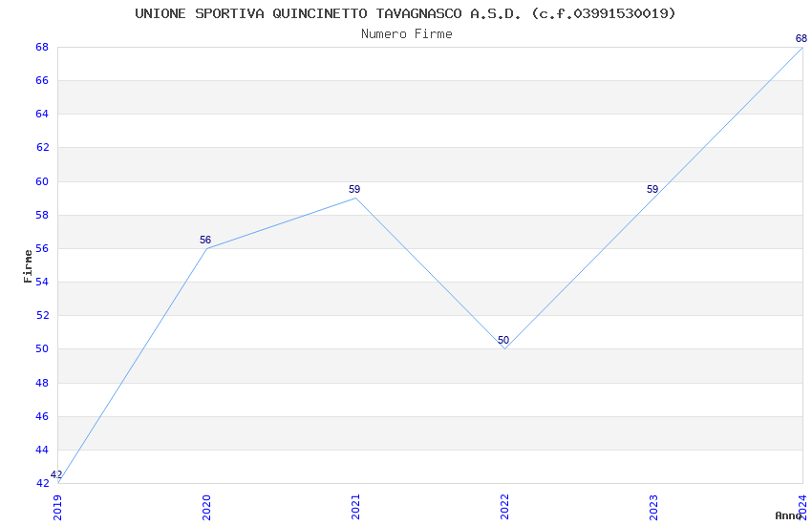Image resolution: width=812 pixels, height=525 pixels.
Task: Click the data point label 50 above 2022
Action: [x=503, y=341]
